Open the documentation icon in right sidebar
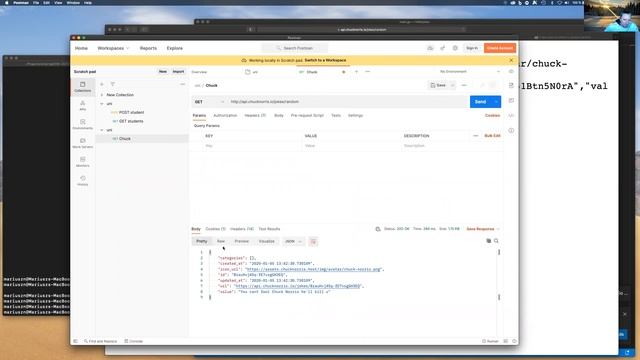Image resolution: width=640 pixels, height=360 pixels. (x=511, y=85)
